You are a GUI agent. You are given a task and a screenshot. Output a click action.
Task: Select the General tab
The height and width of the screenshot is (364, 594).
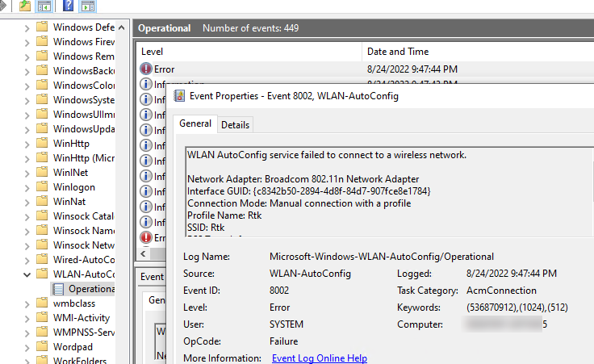coord(195,123)
